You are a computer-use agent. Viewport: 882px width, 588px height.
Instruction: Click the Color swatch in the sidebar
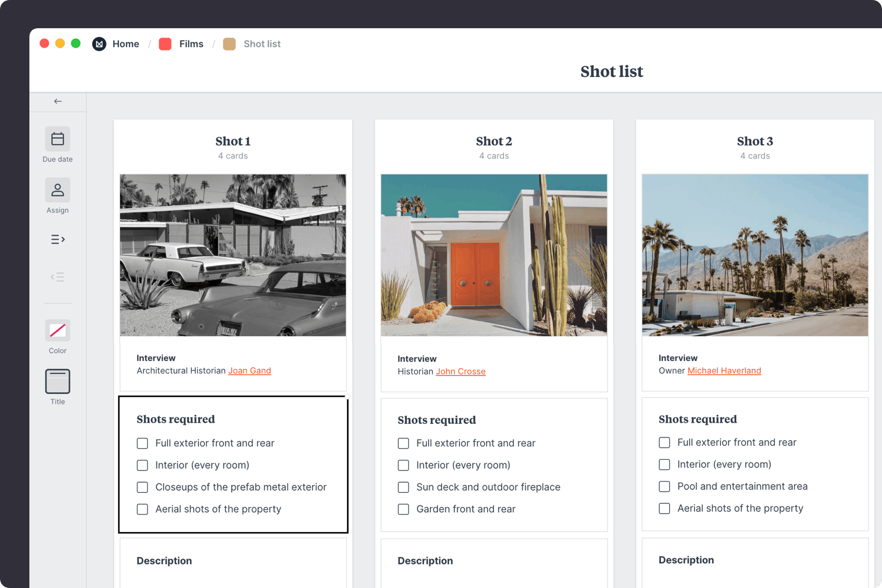(x=57, y=330)
